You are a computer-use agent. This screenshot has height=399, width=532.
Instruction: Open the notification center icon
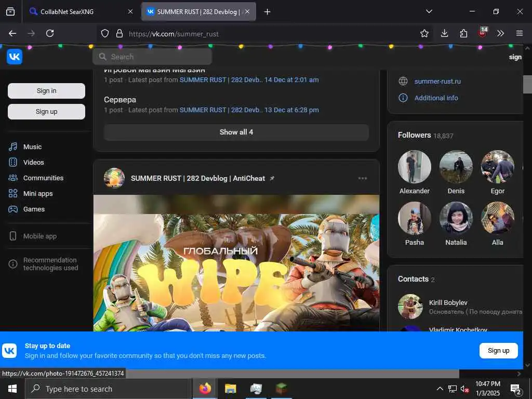(515, 389)
